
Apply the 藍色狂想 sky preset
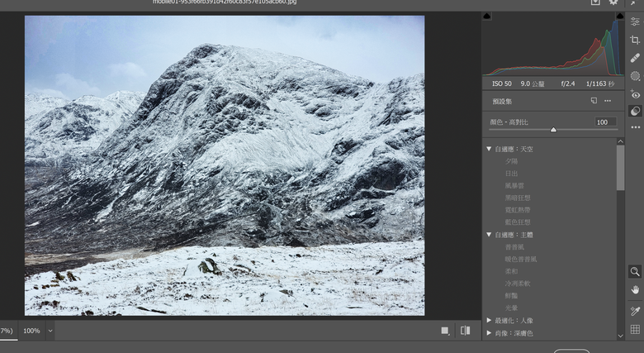[518, 222]
